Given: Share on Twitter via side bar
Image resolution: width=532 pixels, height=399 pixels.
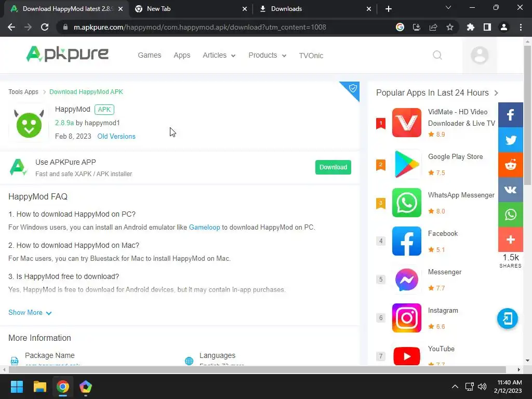Looking at the screenshot, I should pos(510,140).
